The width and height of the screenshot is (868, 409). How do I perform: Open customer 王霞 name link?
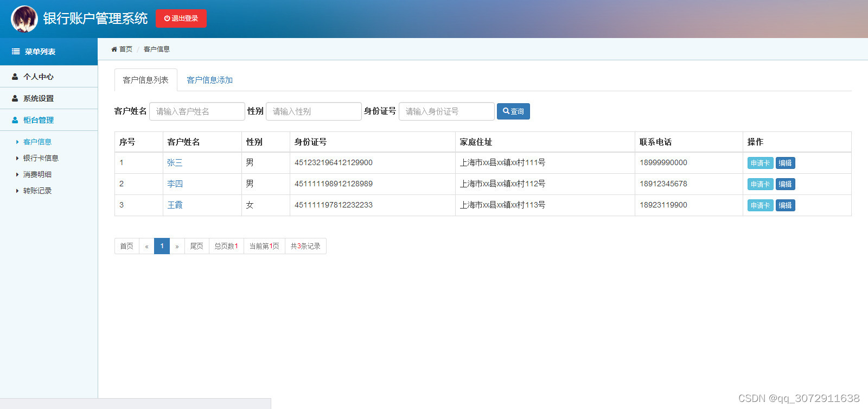pyautogui.click(x=175, y=205)
